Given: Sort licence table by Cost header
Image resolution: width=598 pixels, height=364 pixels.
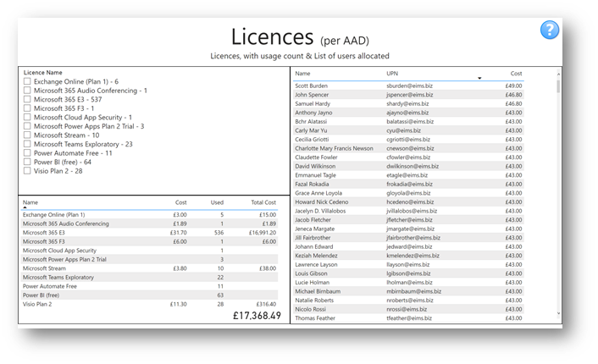Looking at the screenshot, I should coord(180,202).
